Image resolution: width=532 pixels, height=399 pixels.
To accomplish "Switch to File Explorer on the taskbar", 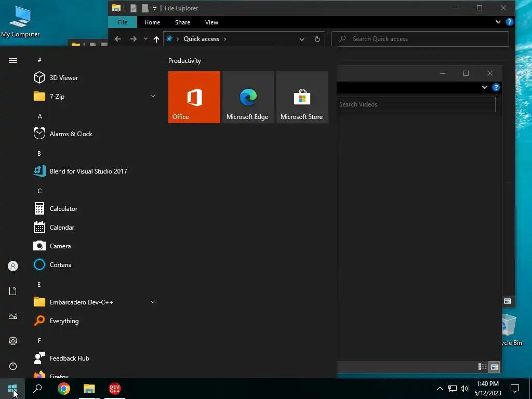I will pyautogui.click(x=89, y=389).
